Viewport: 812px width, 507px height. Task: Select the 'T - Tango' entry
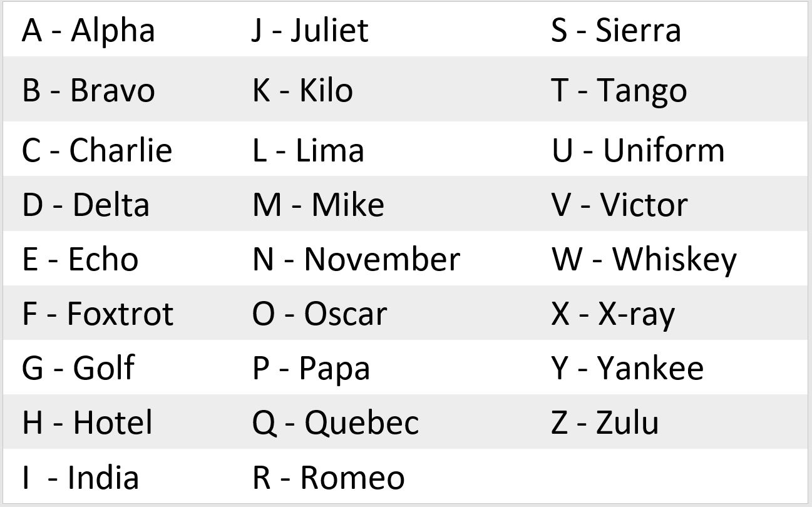(619, 90)
